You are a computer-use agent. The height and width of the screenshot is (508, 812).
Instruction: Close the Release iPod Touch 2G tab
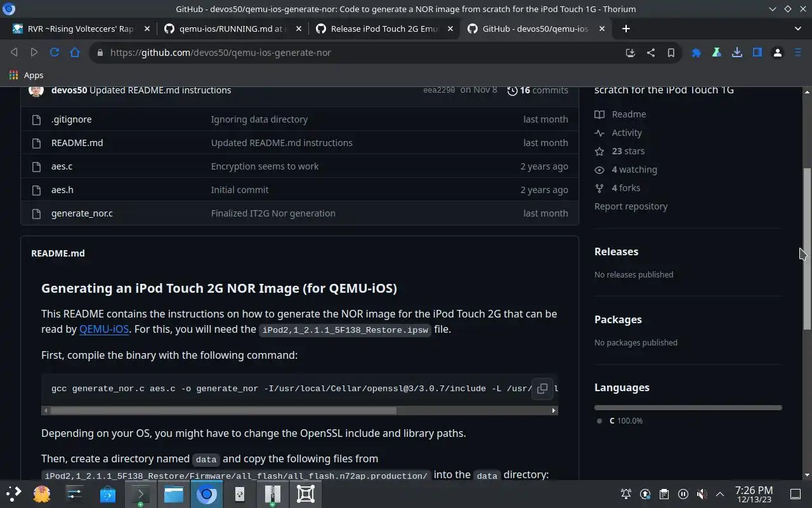450,29
